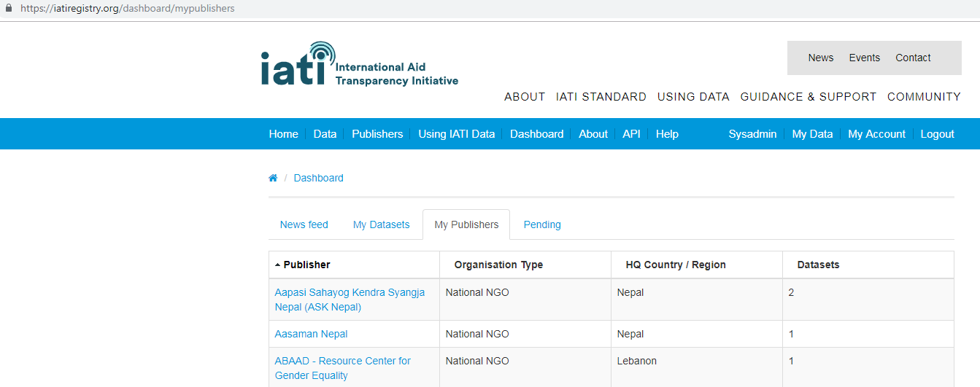
Task: Click Dashboard breadcrumb link
Action: click(318, 178)
